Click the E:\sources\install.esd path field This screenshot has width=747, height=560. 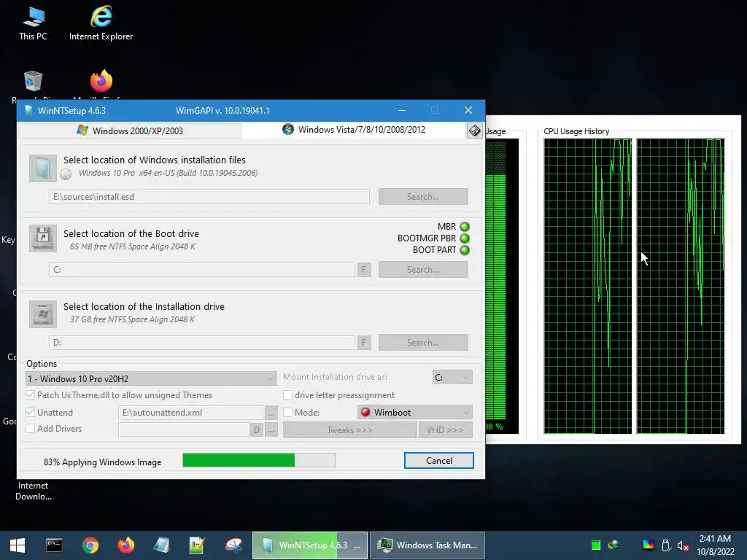(209, 197)
